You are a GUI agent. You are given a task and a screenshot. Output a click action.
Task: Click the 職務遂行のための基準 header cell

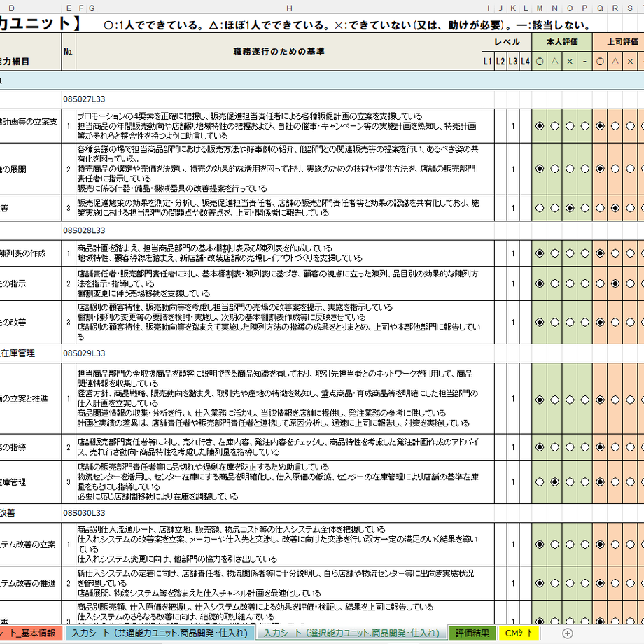279,51
